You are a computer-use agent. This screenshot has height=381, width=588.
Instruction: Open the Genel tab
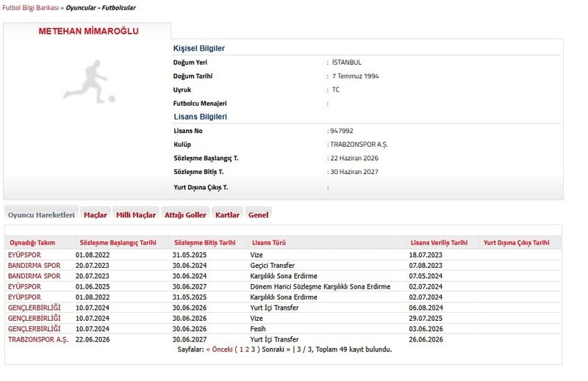259,214
